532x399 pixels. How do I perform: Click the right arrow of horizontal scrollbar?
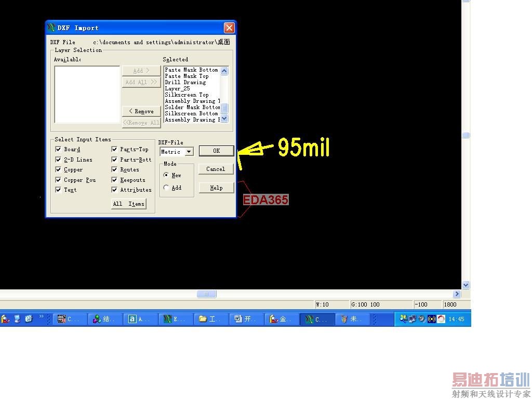click(457, 294)
